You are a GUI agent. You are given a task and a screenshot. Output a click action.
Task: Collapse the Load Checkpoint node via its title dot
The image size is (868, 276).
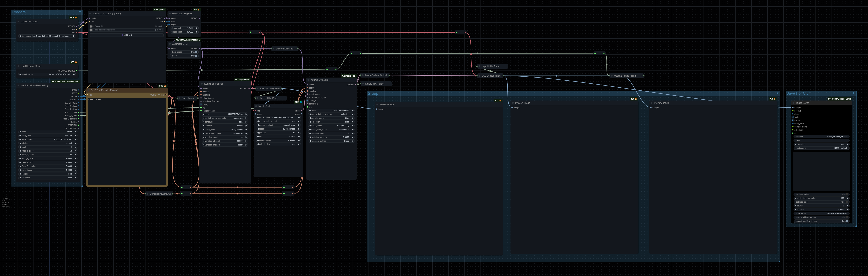pyautogui.click(x=19, y=22)
